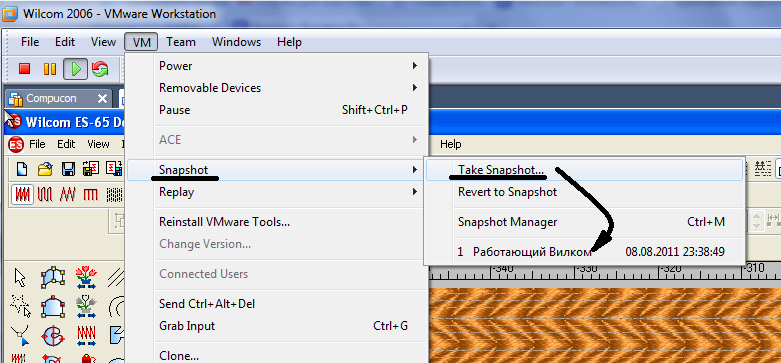Click the write-to-disk icon right of Save
This screenshot has height=363, width=781.
tap(115, 169)
